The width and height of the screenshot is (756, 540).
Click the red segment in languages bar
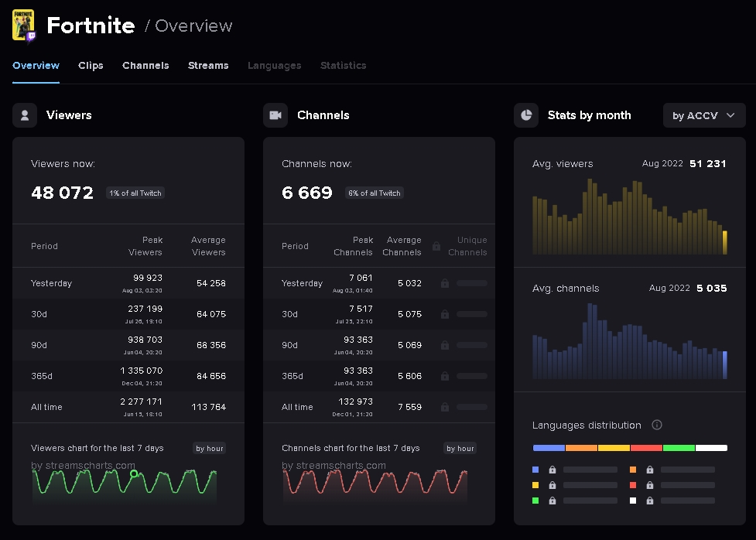pos(646,448)
